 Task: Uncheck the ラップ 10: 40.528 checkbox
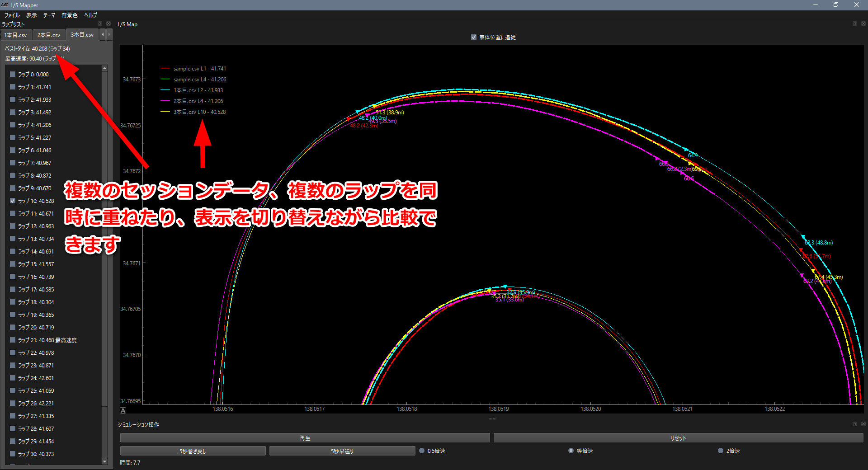[13, 201]
